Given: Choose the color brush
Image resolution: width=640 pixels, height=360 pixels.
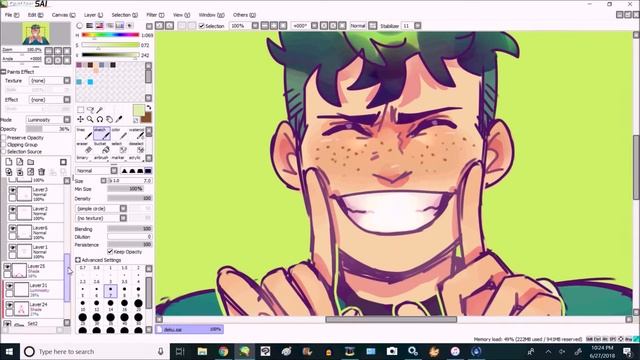Looking at the screenshot, I should [119, 134].
